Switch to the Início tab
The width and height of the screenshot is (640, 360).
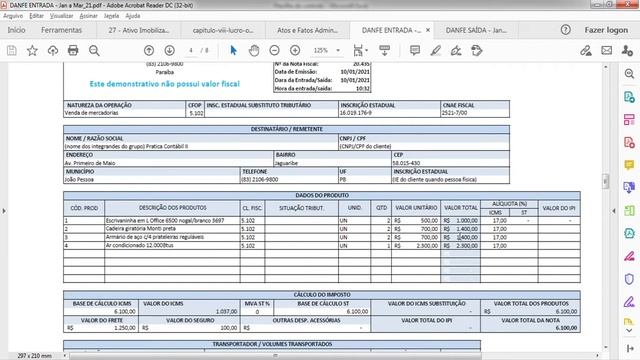coord(16,30)
